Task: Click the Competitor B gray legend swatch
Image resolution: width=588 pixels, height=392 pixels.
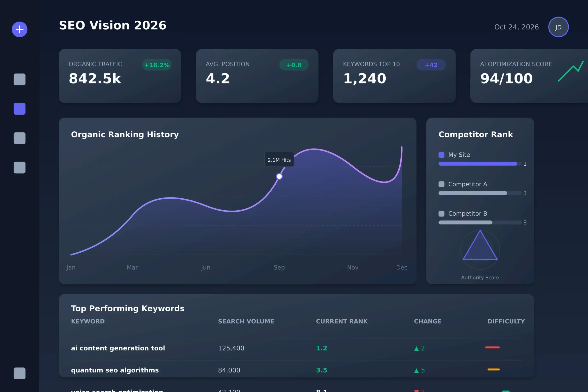Action: (x=441, y=214)
